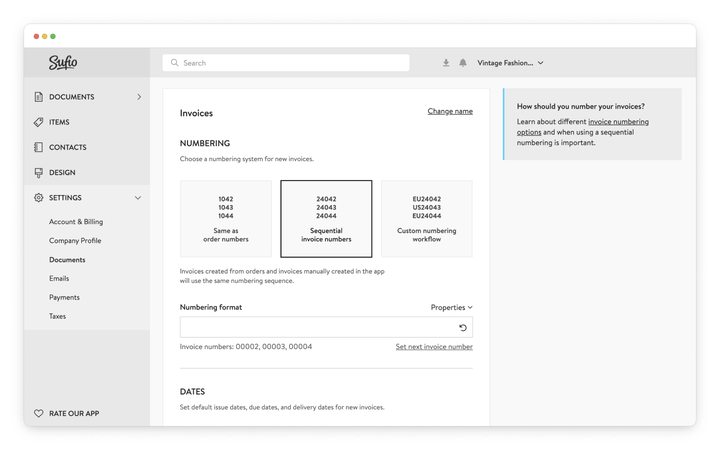
Task: Click the Design paint roller icon
Action: pos(39,173)
